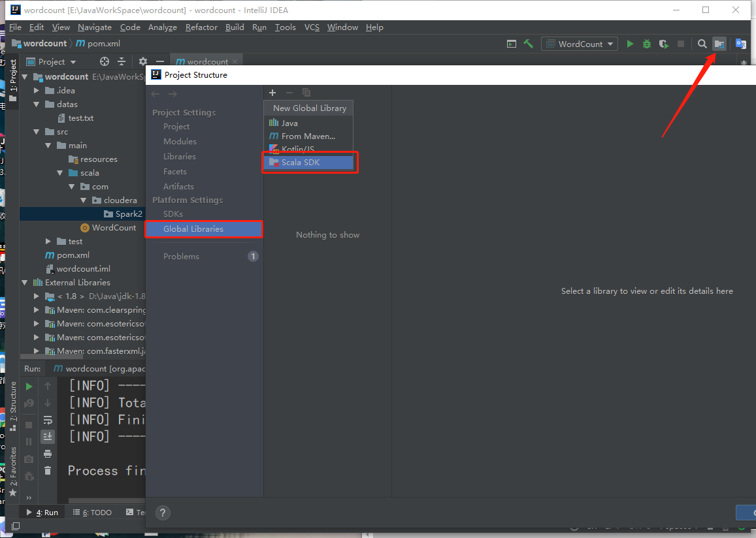The height and width of the screenshot is (538, 756).
Task: Expand the test folder
Action: pos(48,242)
